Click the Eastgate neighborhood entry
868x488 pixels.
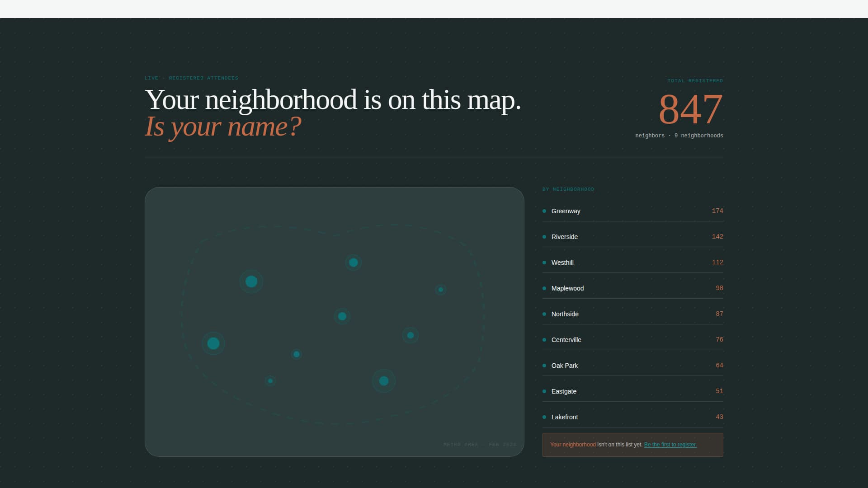(564, 391)
